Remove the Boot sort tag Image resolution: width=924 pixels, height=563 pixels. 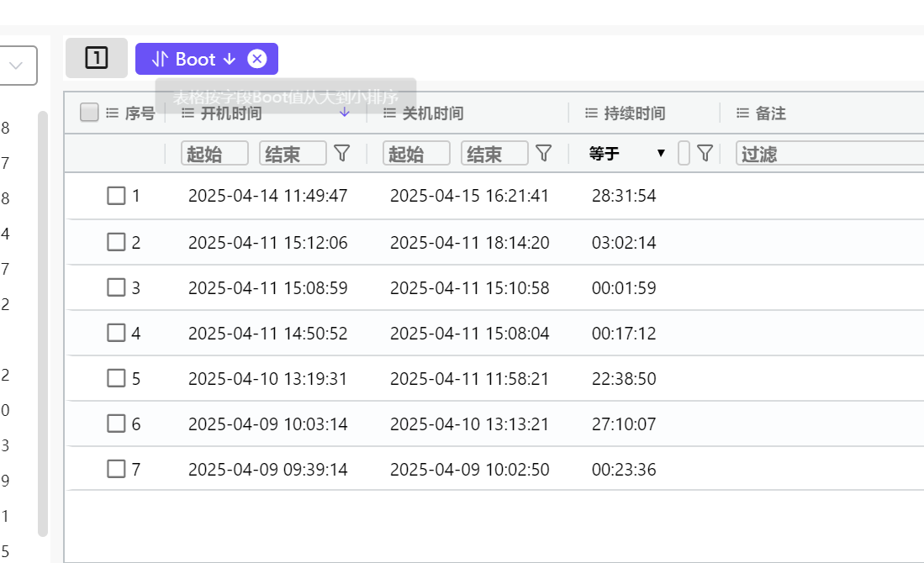(x=257, y=59)
